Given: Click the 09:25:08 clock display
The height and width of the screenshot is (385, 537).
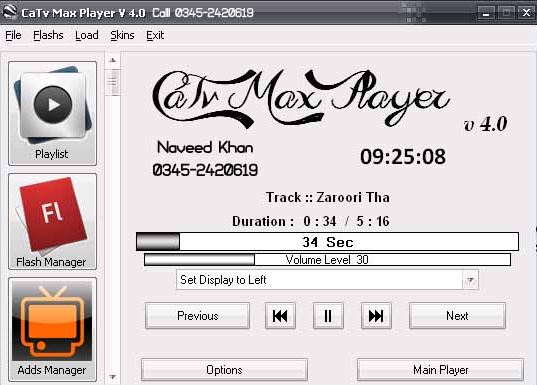Looking at the screenshot, I should coord(403,157).
